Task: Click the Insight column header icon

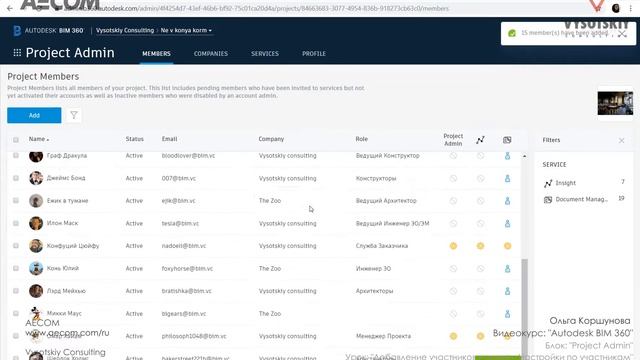Action: click(x=480, y=140)
